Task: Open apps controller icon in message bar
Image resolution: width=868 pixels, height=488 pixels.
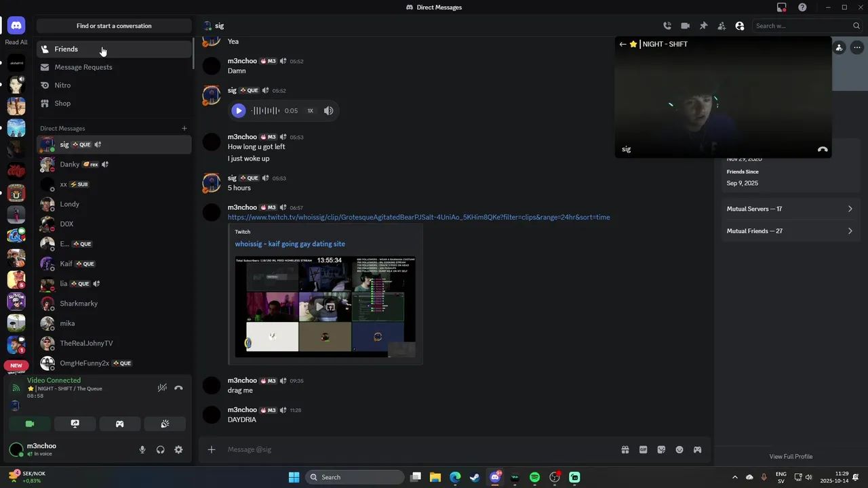Action: (697, 449)
